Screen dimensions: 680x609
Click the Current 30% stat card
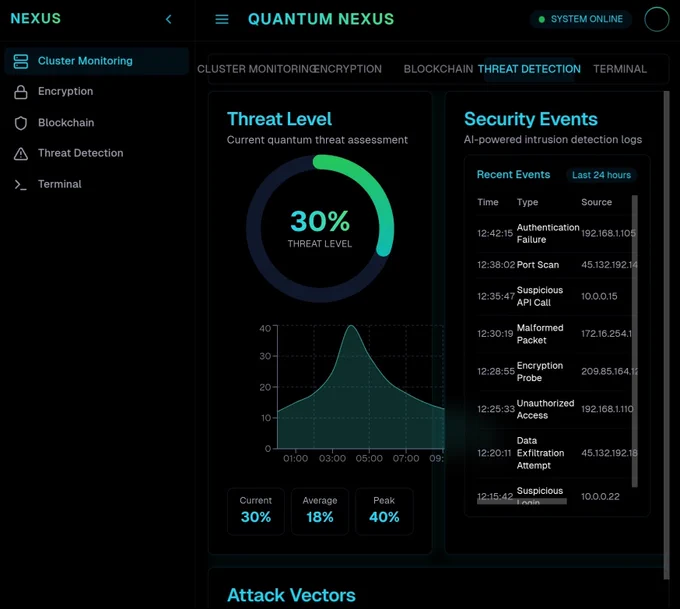point(256,511)
